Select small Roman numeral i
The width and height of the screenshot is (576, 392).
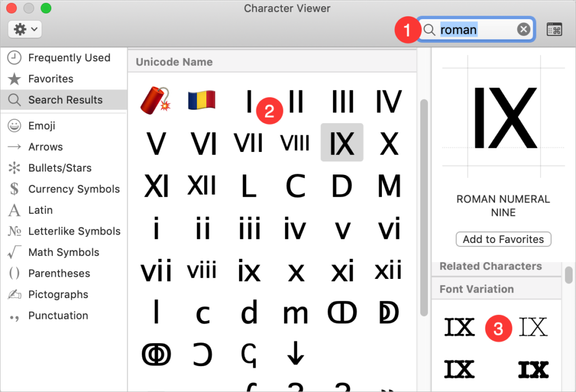[156, 228]
